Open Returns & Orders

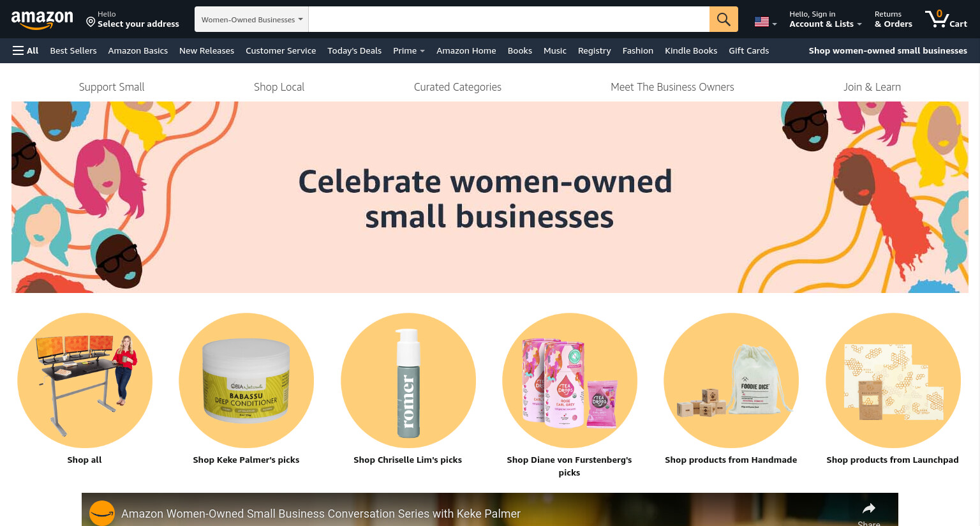click(893, 19)
